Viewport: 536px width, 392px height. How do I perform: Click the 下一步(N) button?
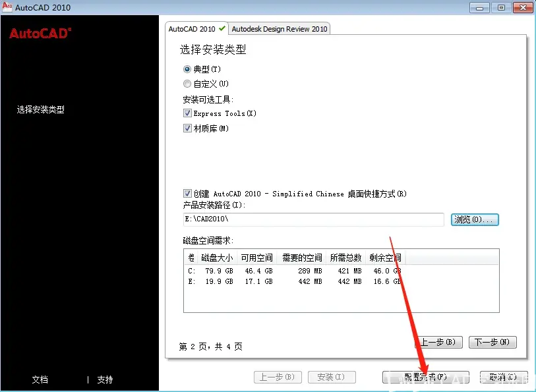click(x=492, y=342)
